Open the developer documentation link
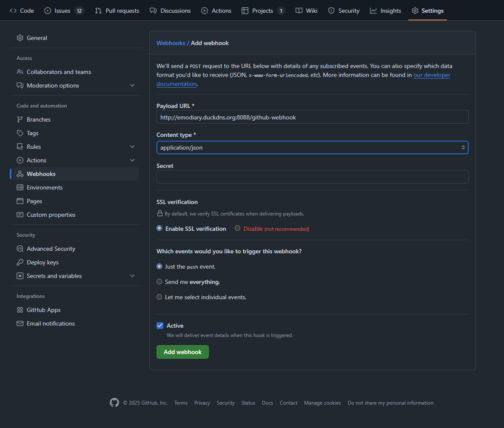 (x=432, y=75)
